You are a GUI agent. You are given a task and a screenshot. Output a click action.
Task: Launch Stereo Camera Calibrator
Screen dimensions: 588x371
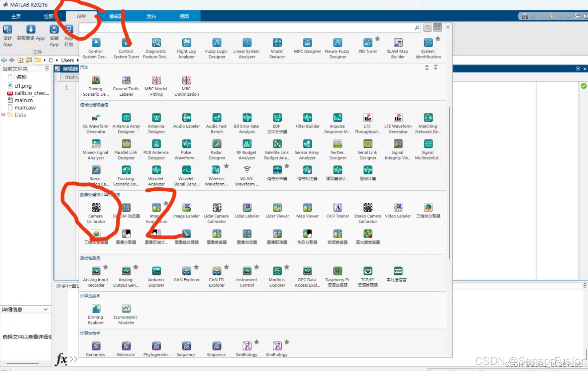pyautogui.click(x=367, y=213)
